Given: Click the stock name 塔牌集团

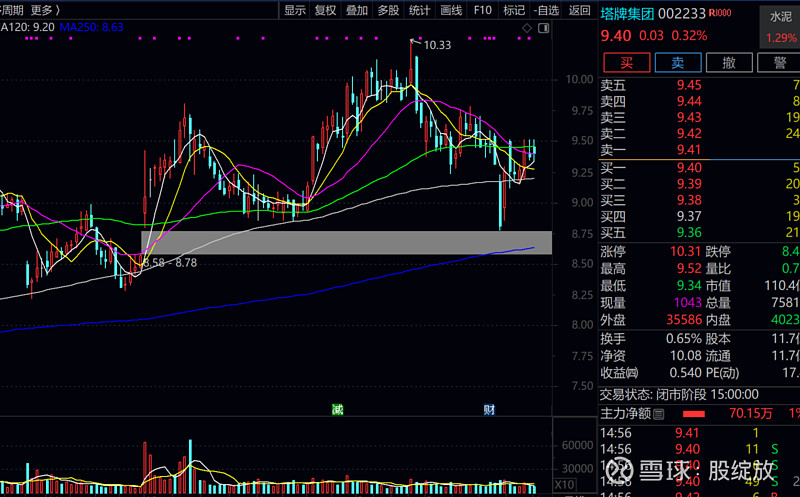Looking at the screenshot, I should [627, 14].
